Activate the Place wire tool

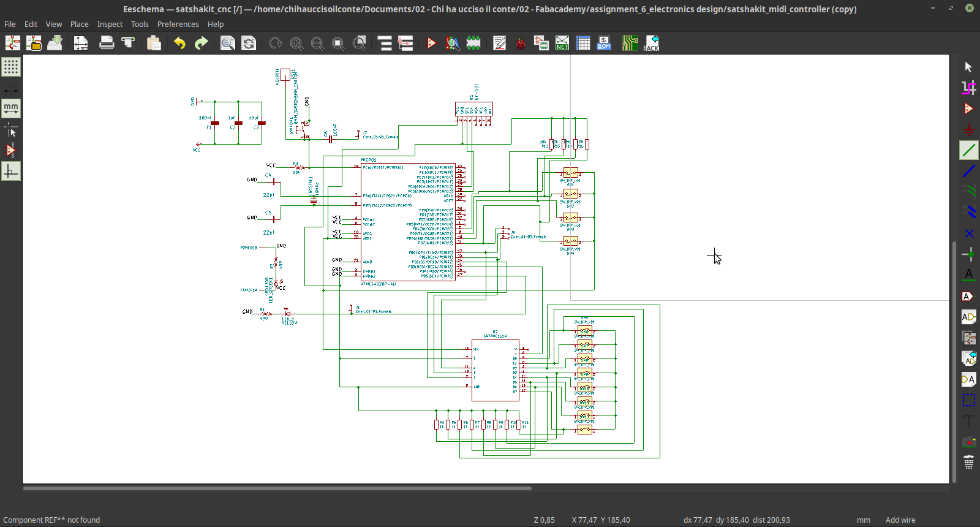[968, 150]
